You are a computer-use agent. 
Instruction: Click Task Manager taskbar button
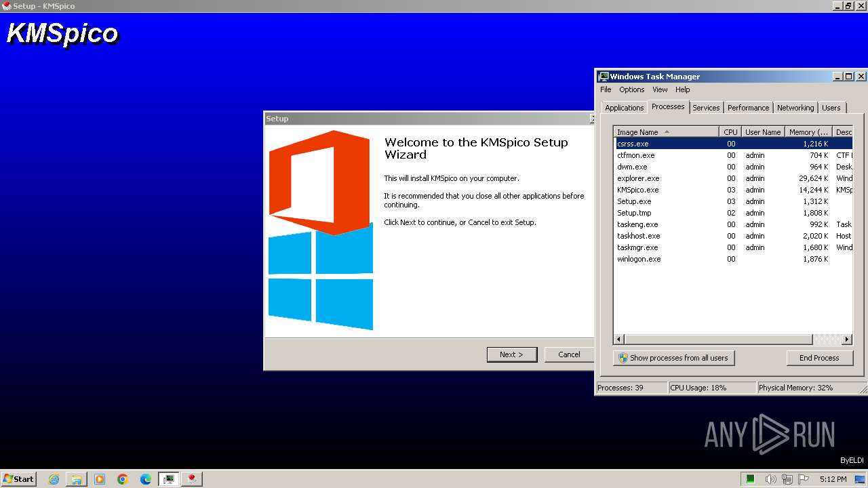tap(169, 479)
